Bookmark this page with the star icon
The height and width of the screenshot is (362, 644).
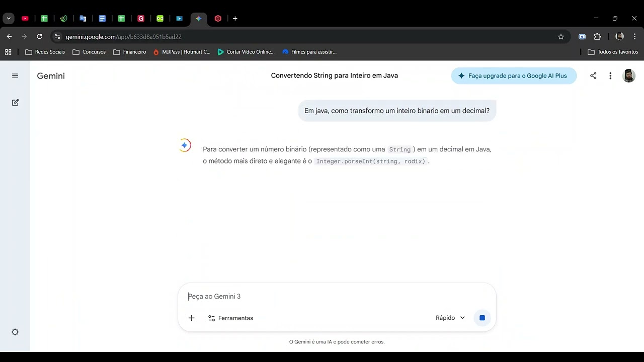pos(561,37)
